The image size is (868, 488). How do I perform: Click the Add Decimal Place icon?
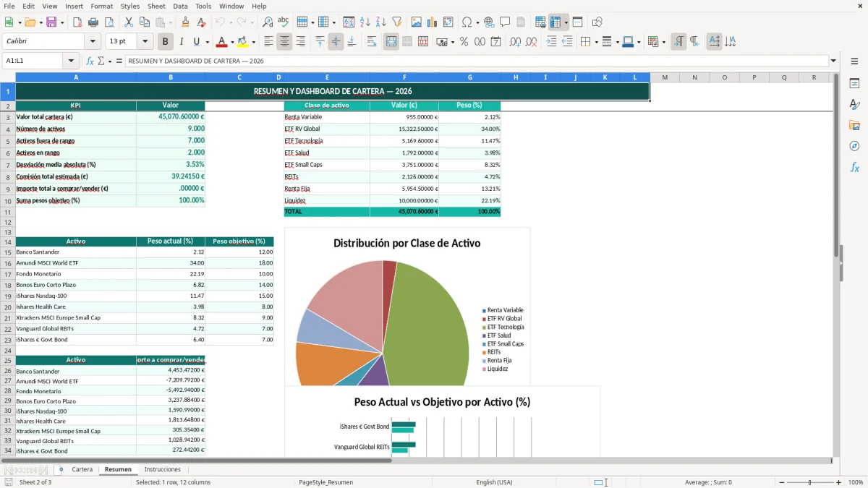click(x=515, y=42)
